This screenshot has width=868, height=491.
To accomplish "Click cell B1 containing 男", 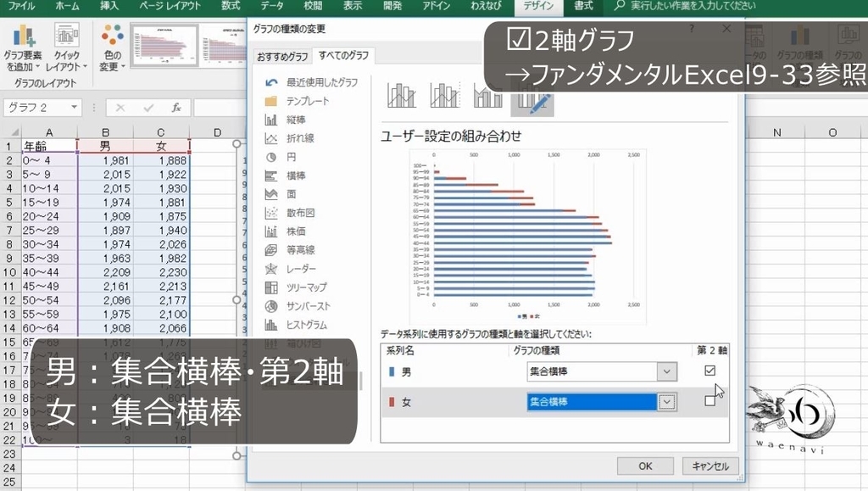I will point(105,147).
